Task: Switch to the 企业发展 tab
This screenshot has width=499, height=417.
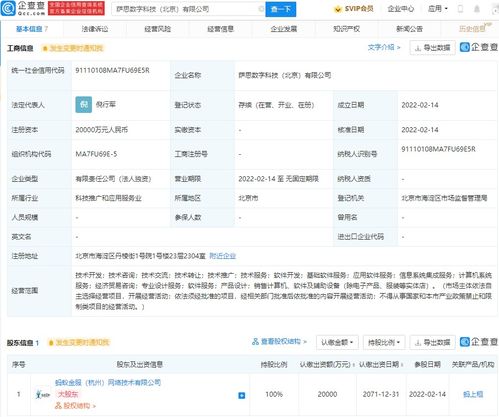Action: pos(284,29)
